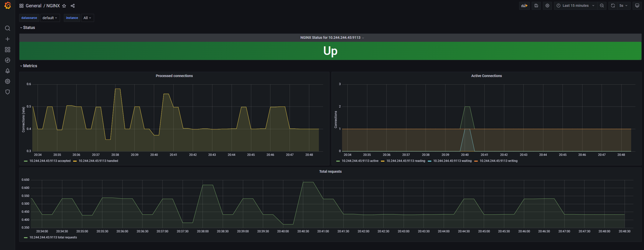Open the Explore compass icon
This screenshot has height=250, width=644.
point(8,60)
